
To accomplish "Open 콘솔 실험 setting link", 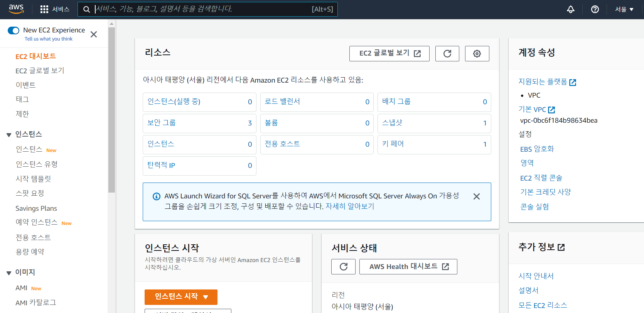I will click(x=534, y=206).
